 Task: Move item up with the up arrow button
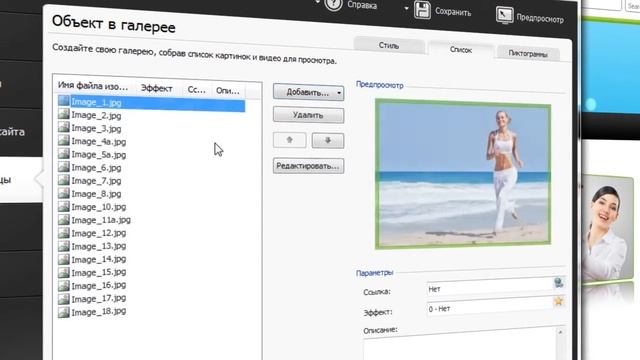point(289,140)
